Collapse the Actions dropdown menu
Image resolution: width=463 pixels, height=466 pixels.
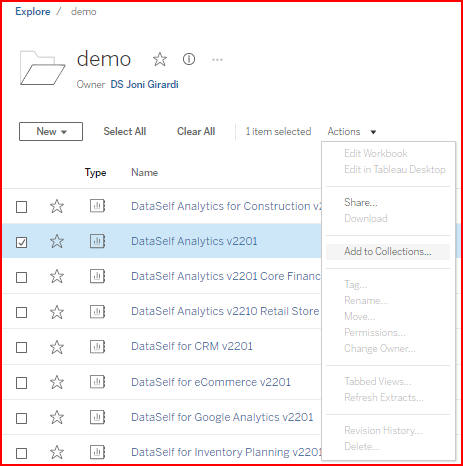point(352,132)
